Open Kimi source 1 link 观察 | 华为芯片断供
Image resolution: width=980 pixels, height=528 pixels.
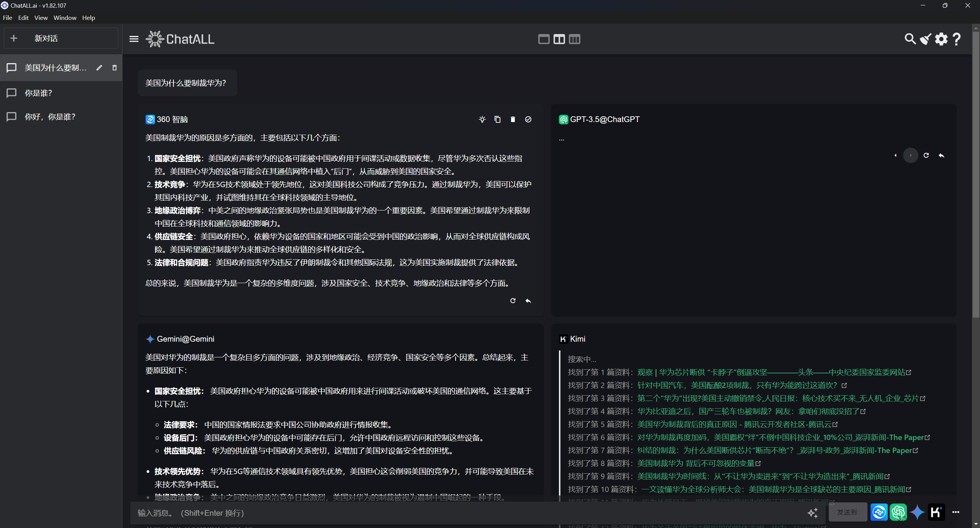pos(774,372)
